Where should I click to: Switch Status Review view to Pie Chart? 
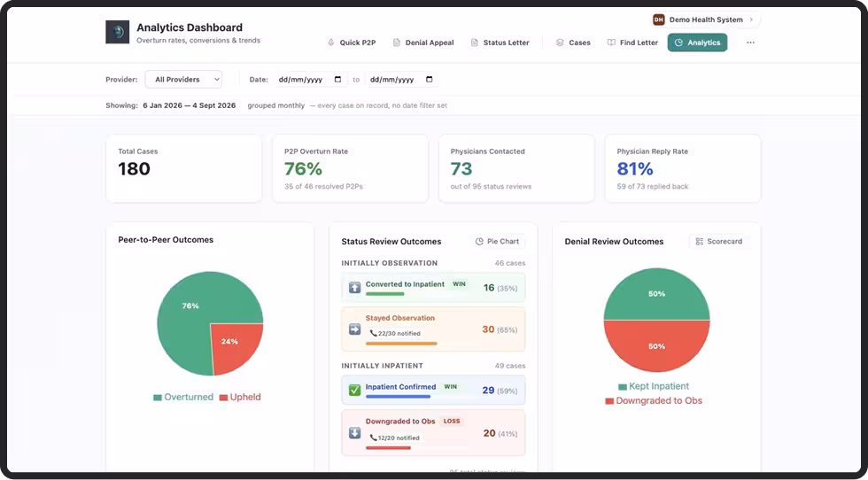point(497,242)
